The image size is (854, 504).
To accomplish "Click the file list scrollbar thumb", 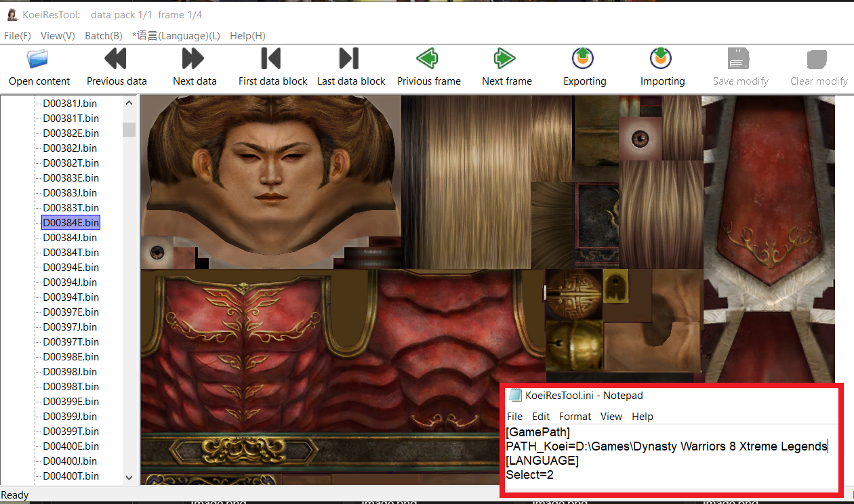I will click(129, 129).
